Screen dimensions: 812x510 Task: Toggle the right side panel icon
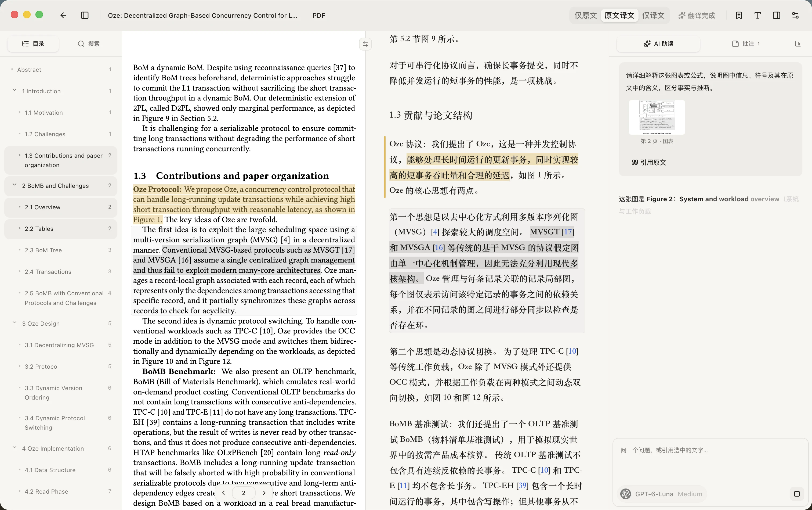click(x=777, y=16)
